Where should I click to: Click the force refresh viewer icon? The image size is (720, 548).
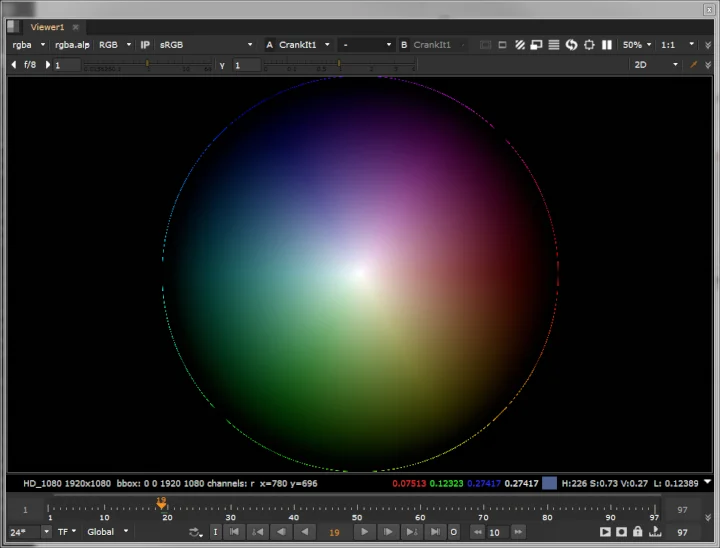tap(571, 45)
